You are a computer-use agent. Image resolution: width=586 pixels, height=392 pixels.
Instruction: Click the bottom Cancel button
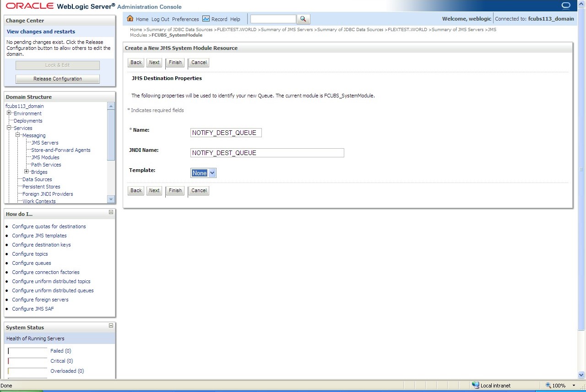pos(199,191)
